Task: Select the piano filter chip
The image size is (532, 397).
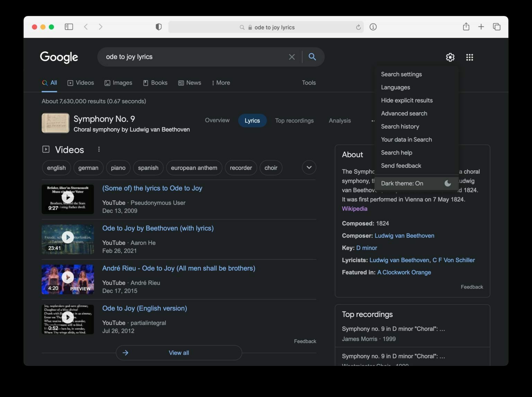Action: [118, 168]
